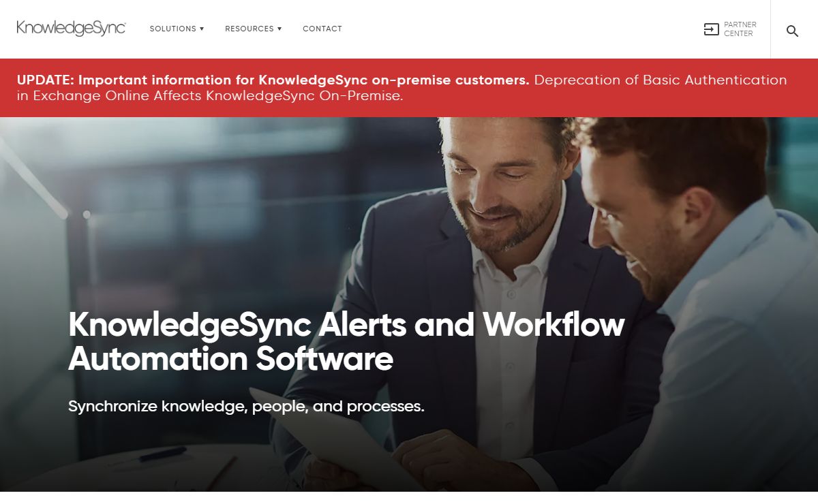Click the UPDATE important information bold text
The height and width of the screenshot is (504, 818).
273,80
